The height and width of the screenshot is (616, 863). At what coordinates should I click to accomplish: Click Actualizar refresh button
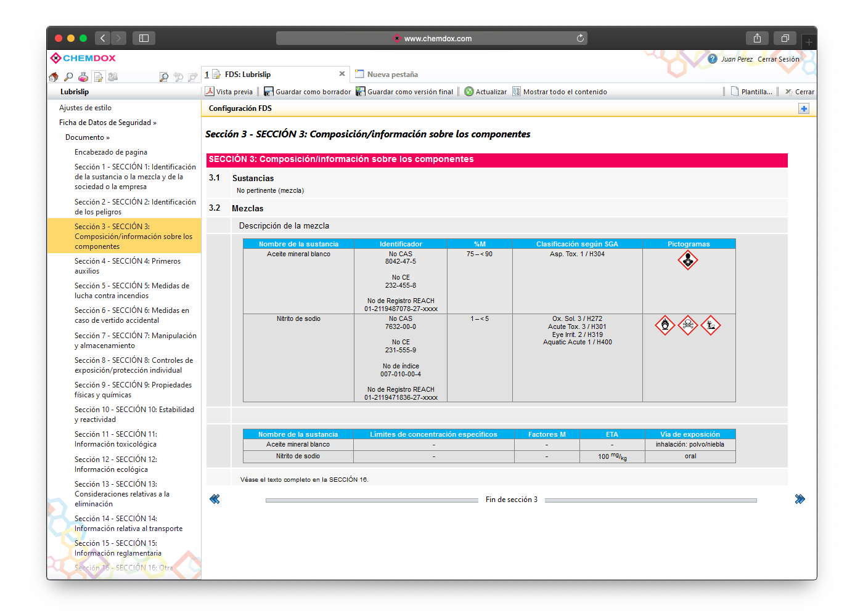pyautogui.click(x=486, y=92)
